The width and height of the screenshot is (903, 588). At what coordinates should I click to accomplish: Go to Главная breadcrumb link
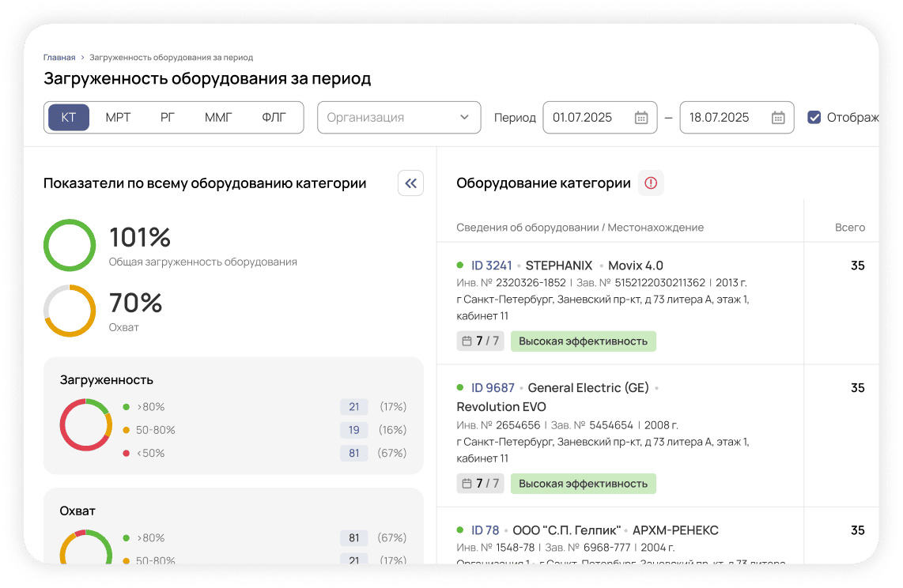[59, 58]
